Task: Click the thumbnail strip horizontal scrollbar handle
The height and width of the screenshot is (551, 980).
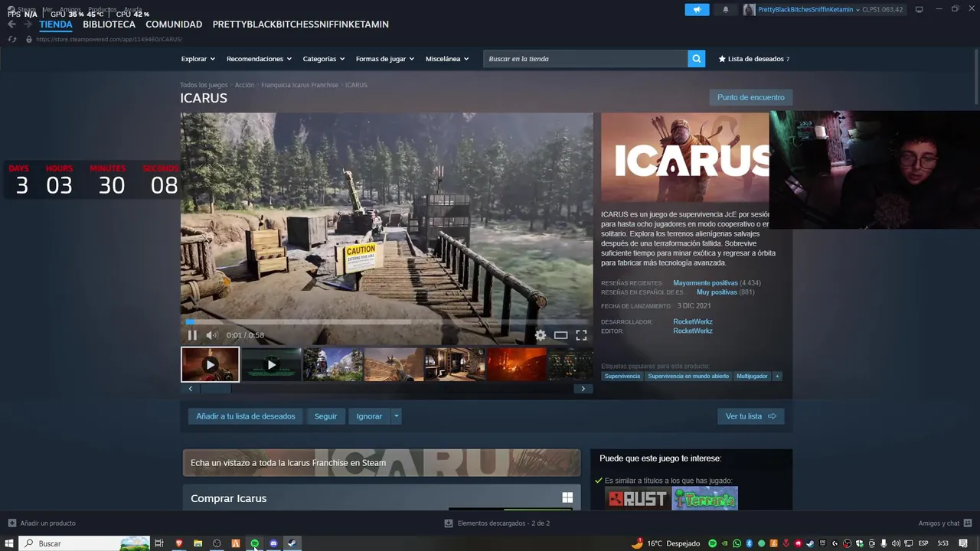Action: coord(215,389)
